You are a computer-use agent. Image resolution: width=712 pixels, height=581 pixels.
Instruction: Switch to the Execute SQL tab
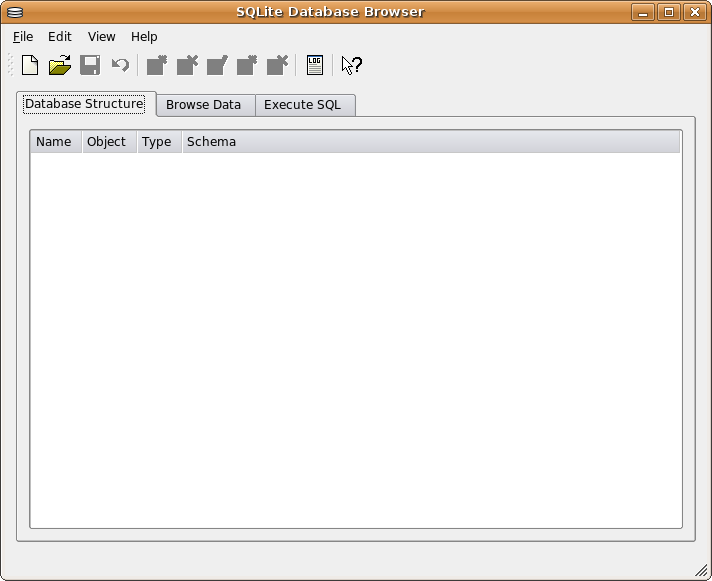click(x=303, y=105)
